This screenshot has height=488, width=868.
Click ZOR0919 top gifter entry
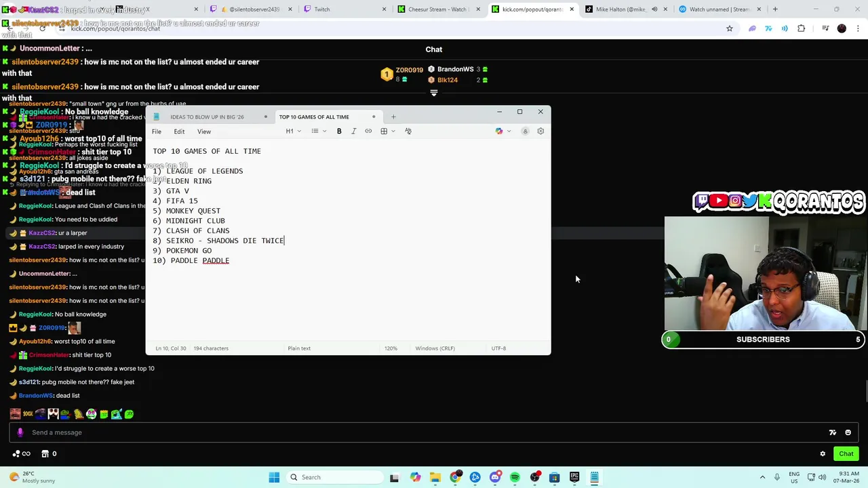click(401, 74)
